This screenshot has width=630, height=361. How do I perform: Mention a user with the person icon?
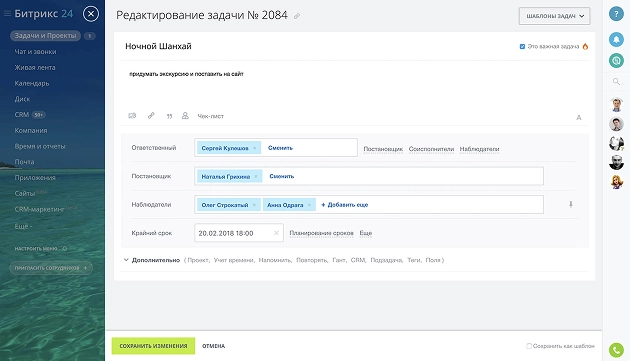pyautogui.click(x=185, y=116)
